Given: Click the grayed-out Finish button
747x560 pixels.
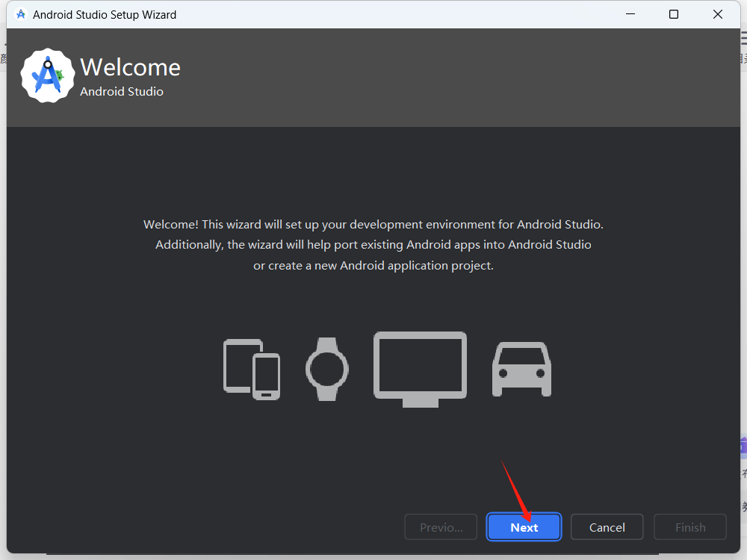Looking at the screenshot, I should tap(689, 526).
